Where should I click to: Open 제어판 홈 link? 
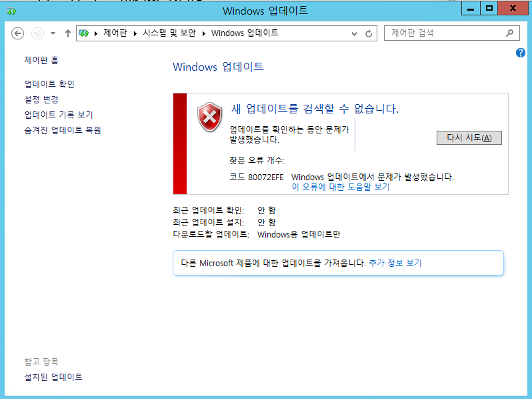[41, 60]
